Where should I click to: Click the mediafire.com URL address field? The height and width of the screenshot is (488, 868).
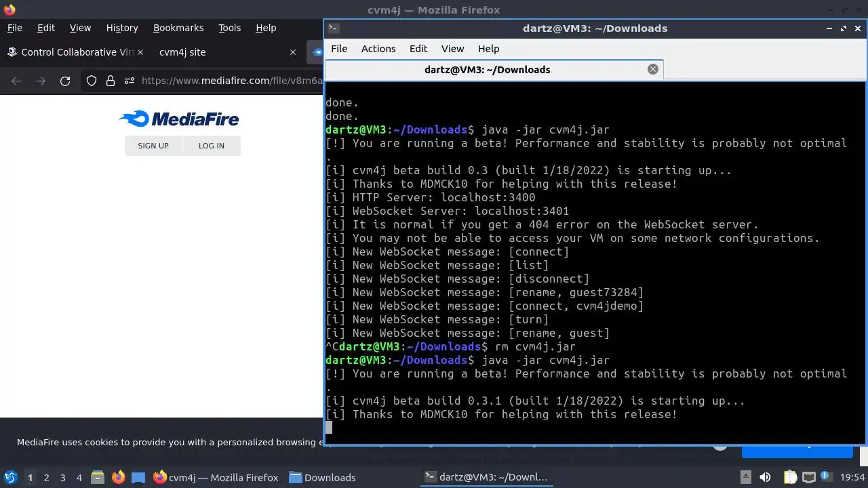click(232, 81)
